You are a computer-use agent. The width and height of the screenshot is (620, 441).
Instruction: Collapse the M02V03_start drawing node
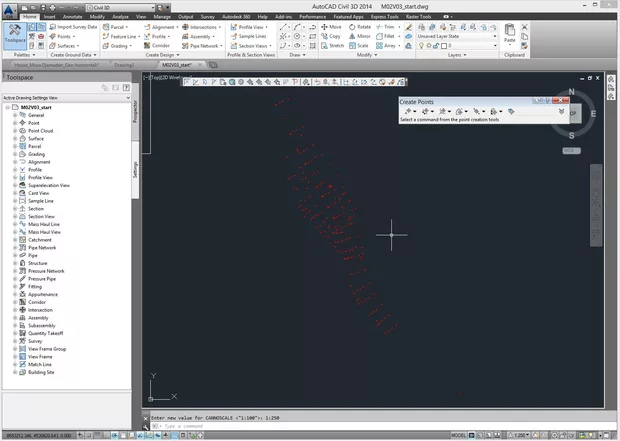[x=7, y=106]
